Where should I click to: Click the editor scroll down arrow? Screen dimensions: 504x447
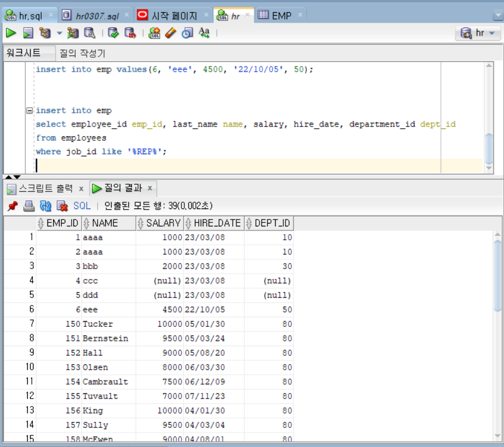click(x=489, y=168)
